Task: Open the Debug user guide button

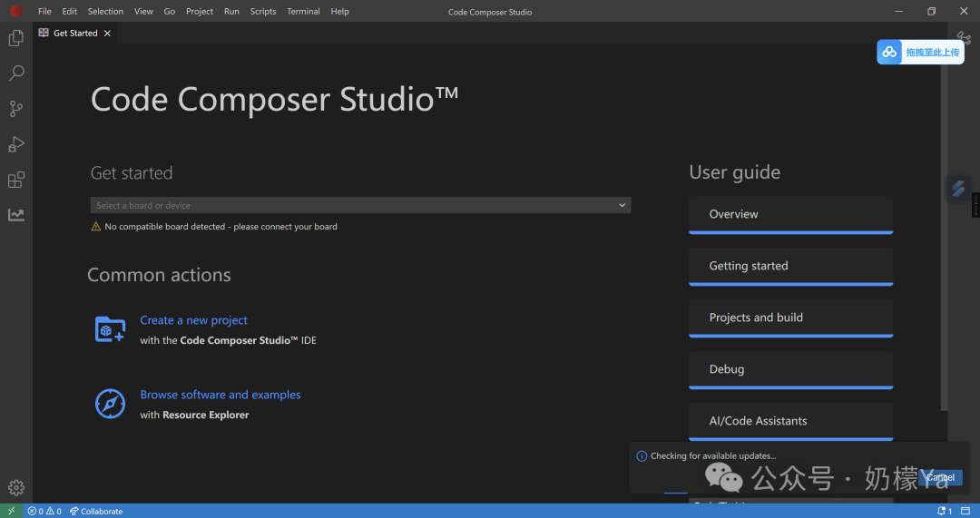Action: pyautogui.click(x=790, y=370)
